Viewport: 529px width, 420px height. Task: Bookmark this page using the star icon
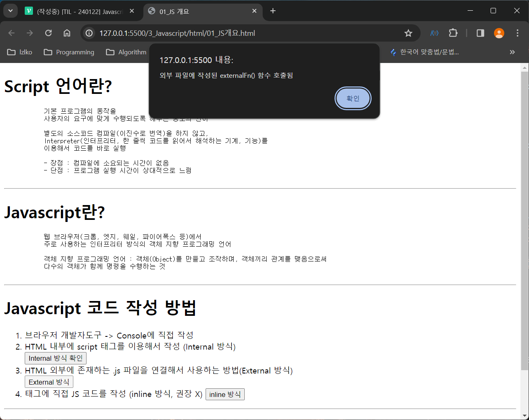[408, 33]
